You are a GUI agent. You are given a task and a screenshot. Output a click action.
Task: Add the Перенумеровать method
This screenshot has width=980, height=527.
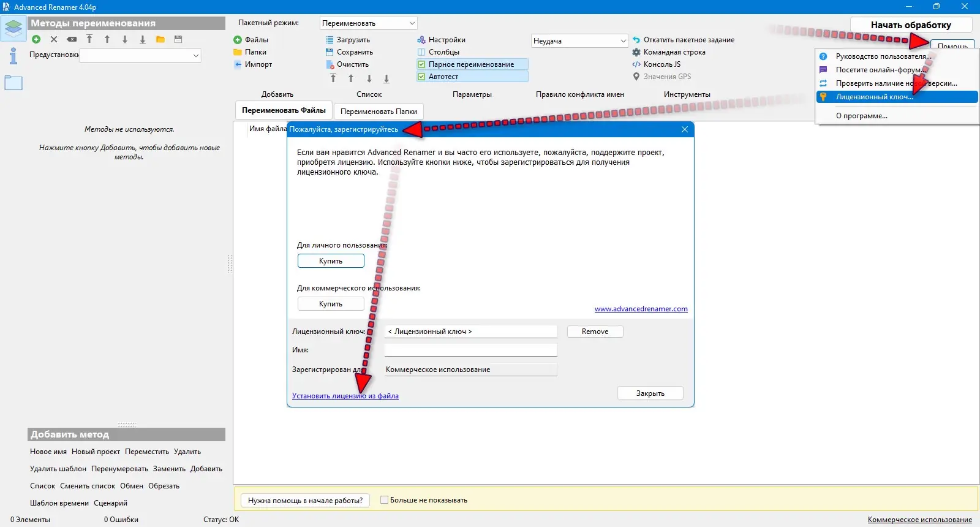pos(119,469)
